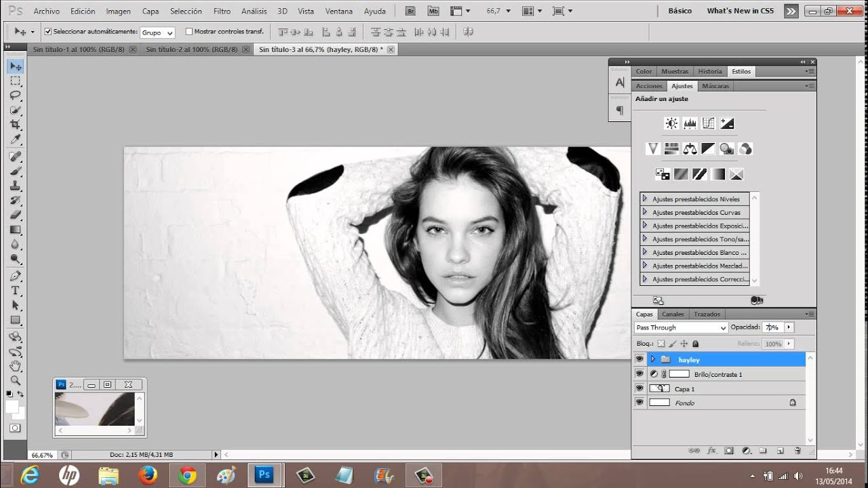Image resolution: width=868 pixels, height=488 pixels.
Task: Switch to the Canales tab
Action: (x=673, y=314)
